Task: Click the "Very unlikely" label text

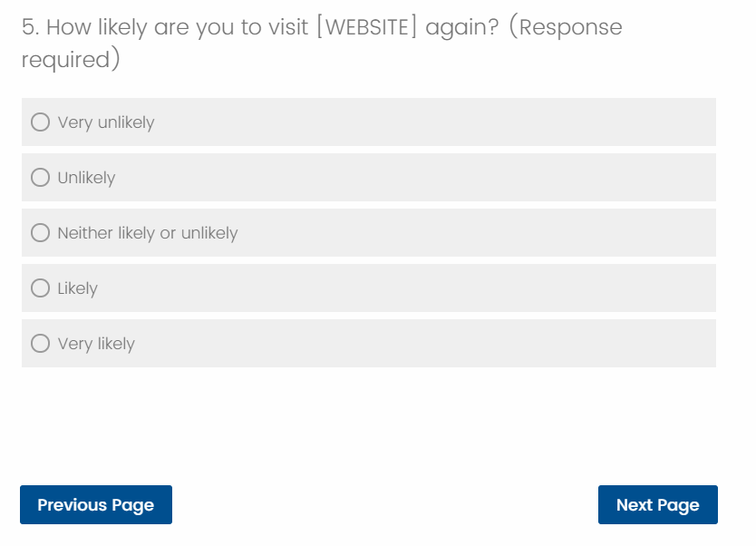Action: [x=106, y=122]
